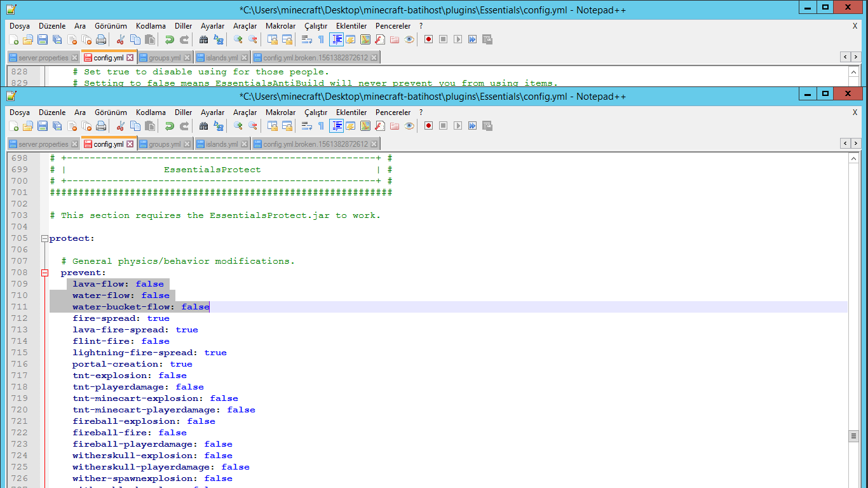This screenshot has width=868, height=488.
Task: Open islands.yml tab in background window
Action: (222, 58)
